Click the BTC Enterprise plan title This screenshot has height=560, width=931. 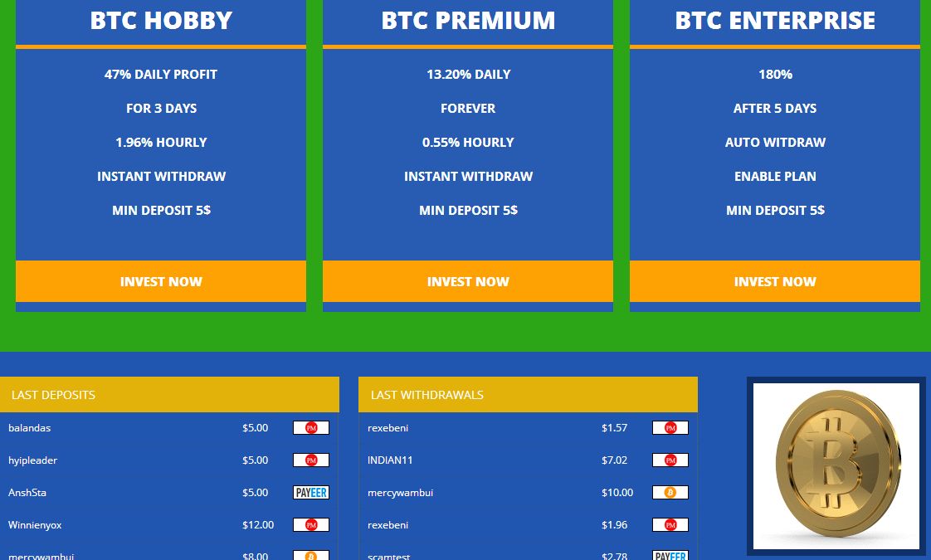pos(774,21)
